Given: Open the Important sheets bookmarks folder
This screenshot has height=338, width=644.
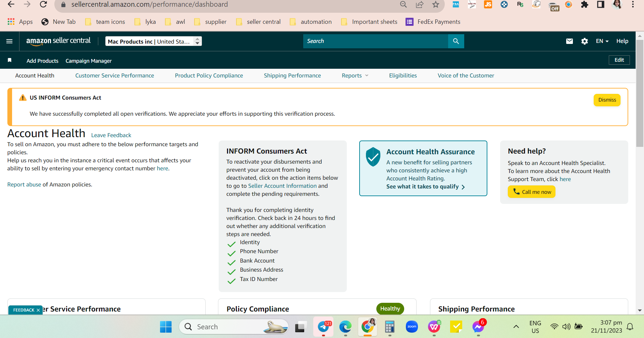Looking at the screenshot, I should click(369, 22).
